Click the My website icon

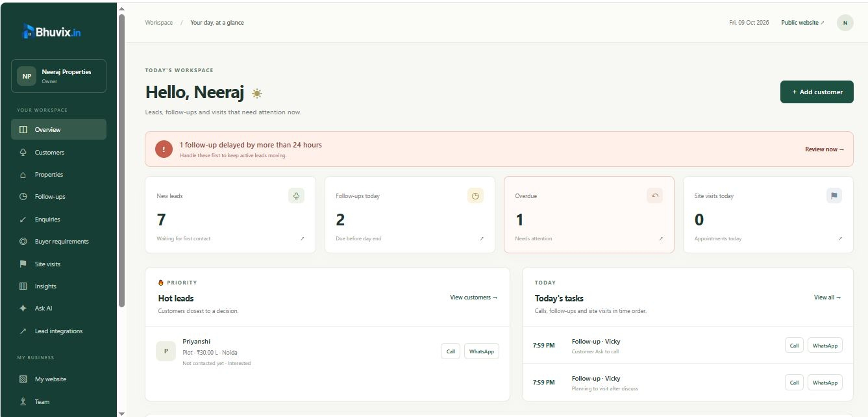point(23,379)
